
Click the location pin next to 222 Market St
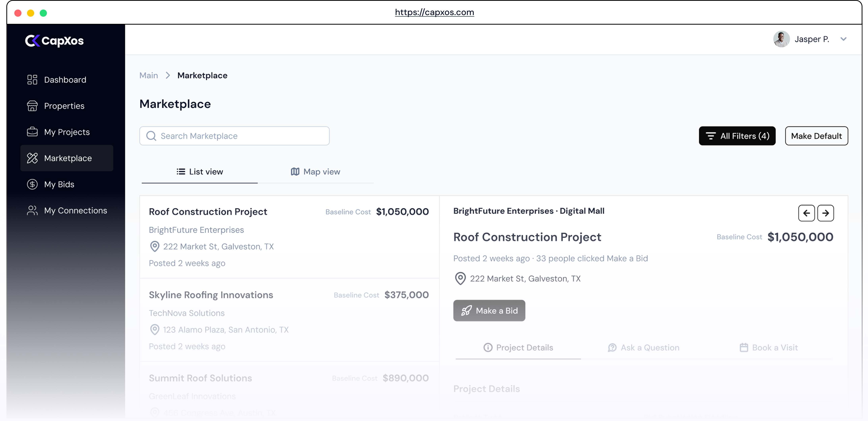461,279
